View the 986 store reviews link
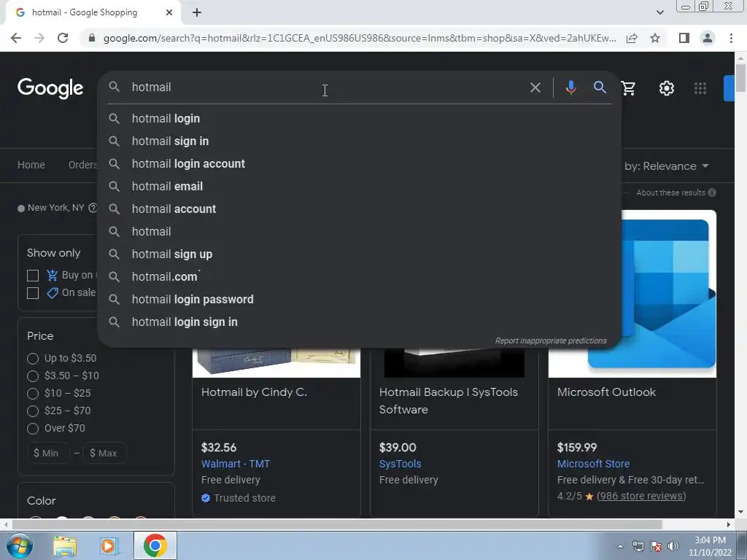The image size is (747, 560). click(x=641, y=496)
